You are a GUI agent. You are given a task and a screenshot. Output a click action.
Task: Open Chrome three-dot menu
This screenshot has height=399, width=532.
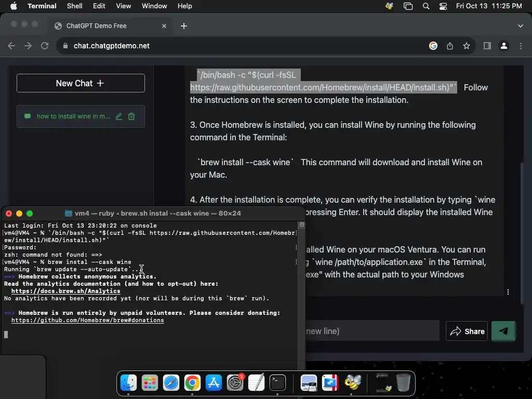[521, 46]
